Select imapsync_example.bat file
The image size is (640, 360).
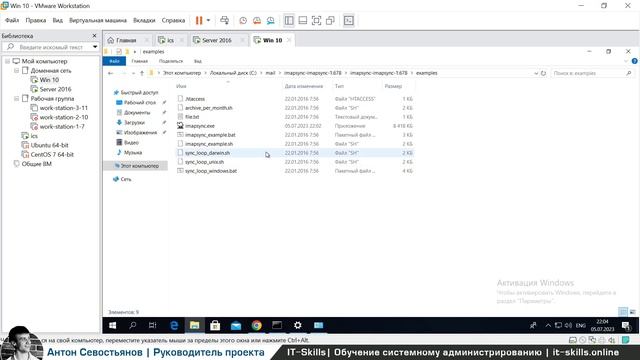210,135
